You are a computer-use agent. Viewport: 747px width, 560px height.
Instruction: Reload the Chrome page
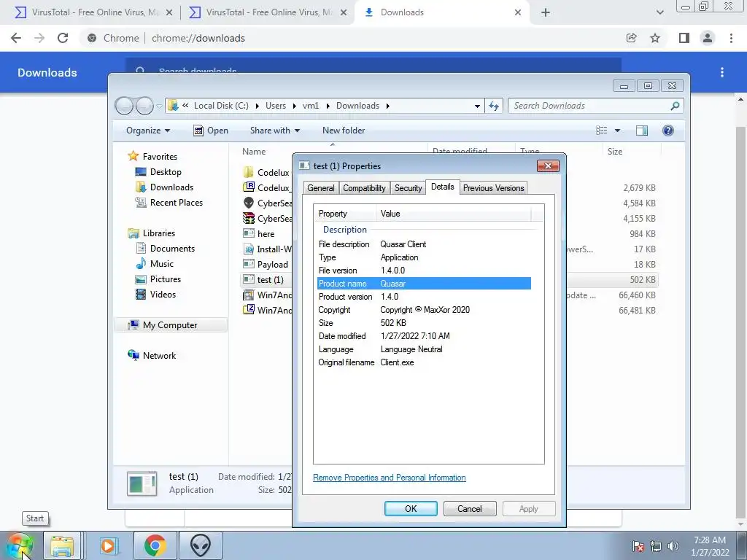click(x=63, y=38)
